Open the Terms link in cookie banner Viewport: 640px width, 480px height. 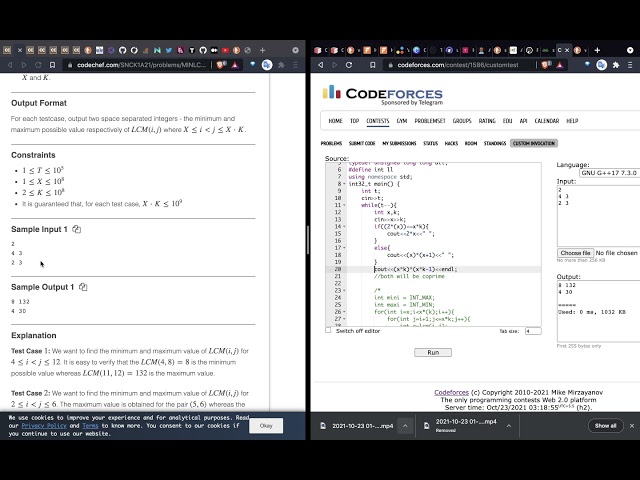click(x=90, y=425)
